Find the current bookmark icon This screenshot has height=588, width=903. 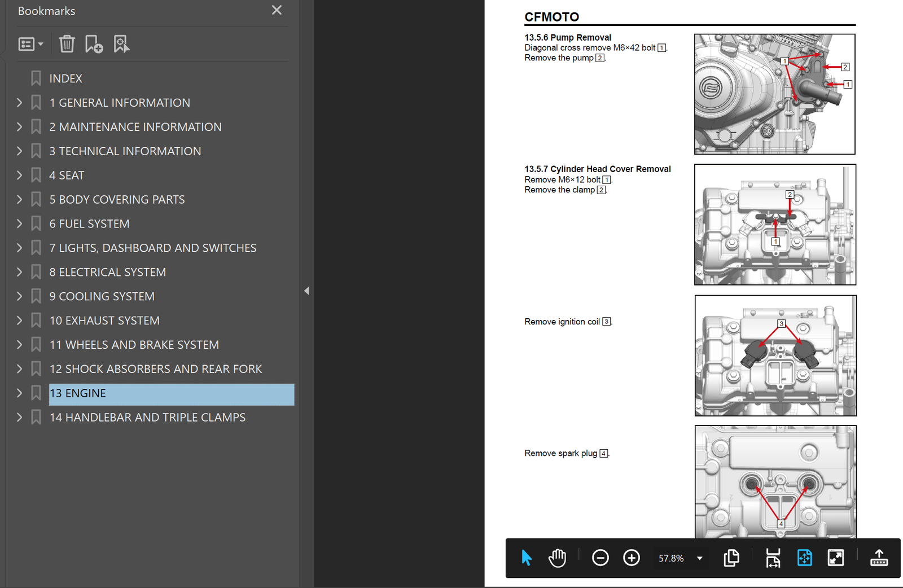(x=121, y=44)
